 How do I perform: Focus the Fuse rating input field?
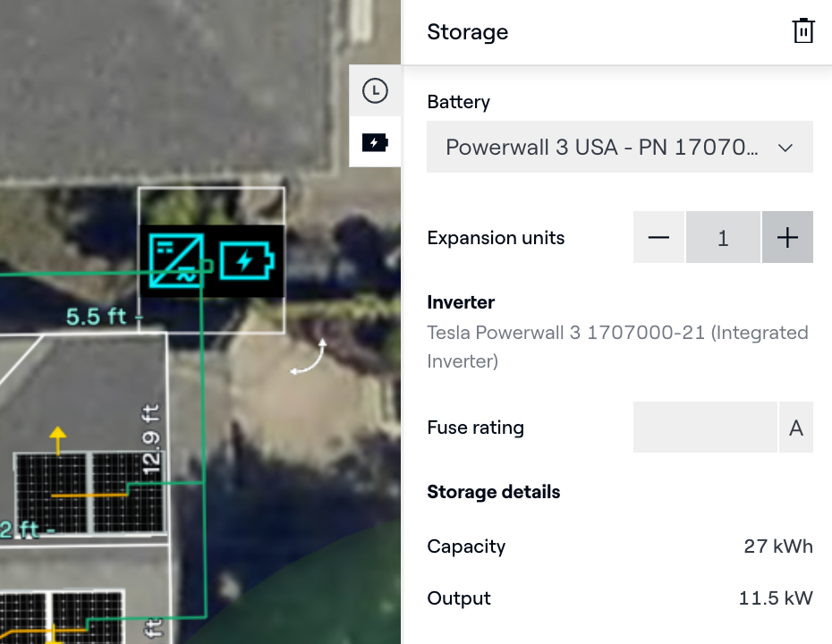(x=705, y=428)
